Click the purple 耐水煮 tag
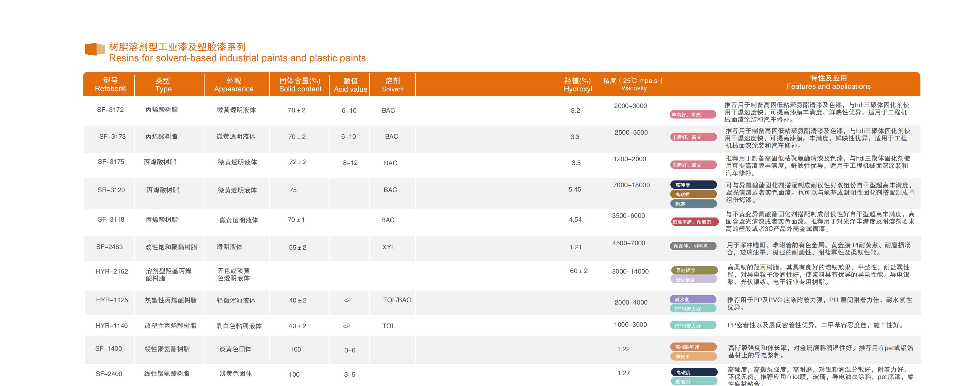 [693, 300]
